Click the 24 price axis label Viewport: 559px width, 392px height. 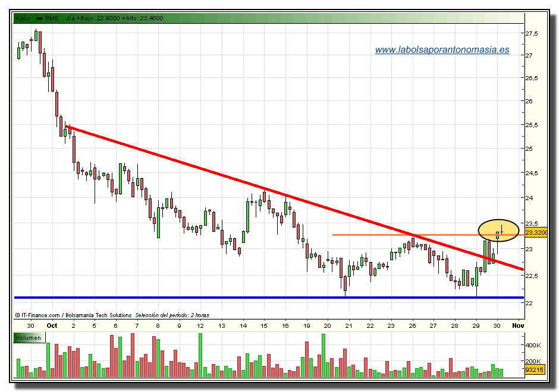(529, 198)
